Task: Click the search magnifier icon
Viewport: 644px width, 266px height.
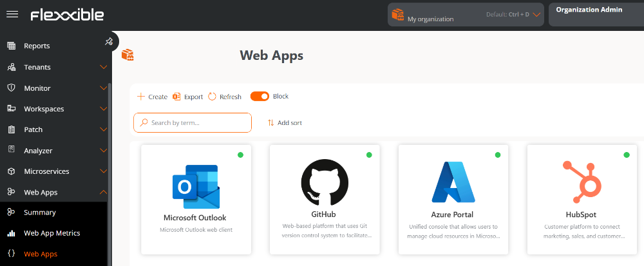Action: tap(144, 122)
